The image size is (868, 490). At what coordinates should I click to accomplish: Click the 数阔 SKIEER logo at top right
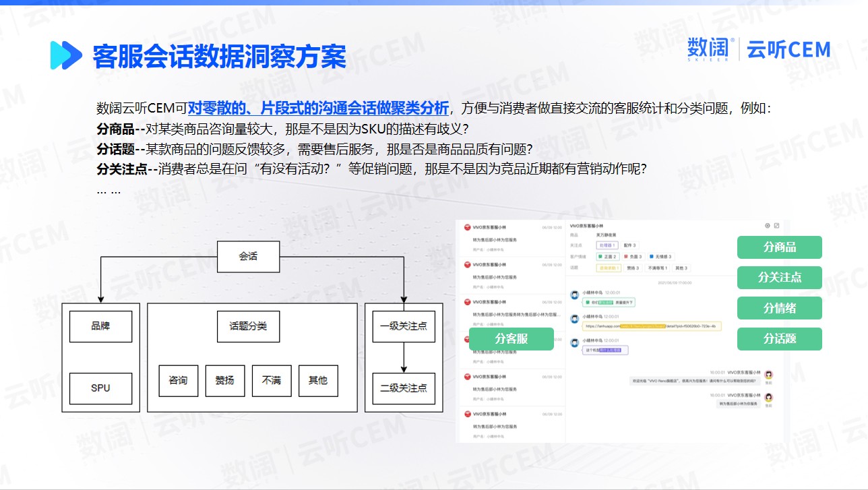click(x=710, y=50)
